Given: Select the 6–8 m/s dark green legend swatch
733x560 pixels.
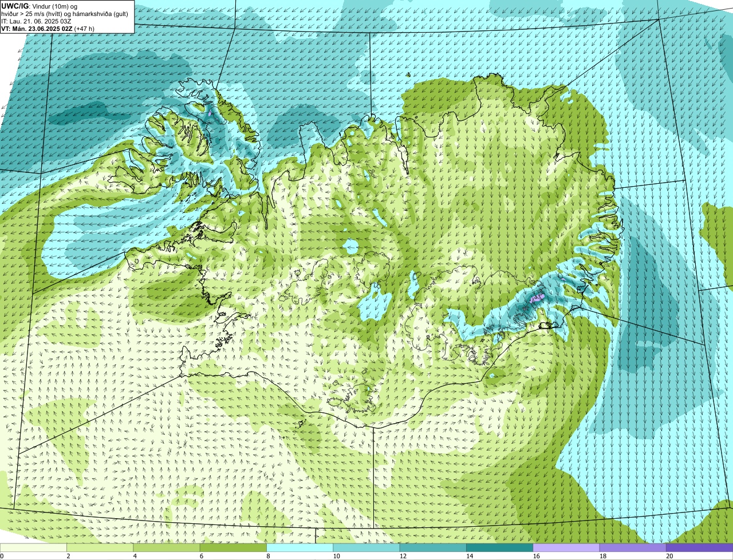Looking at the screenshot, I should (x=233, y=547).
